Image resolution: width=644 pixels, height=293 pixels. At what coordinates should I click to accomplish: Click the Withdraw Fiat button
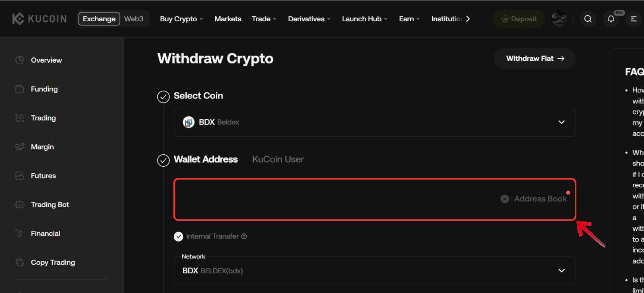pos(534,58)
